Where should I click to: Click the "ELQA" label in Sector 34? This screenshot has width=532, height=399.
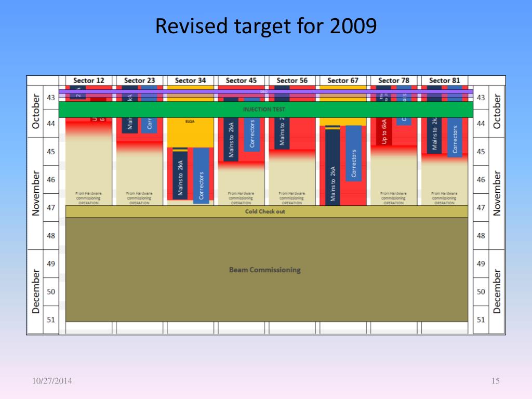(x=190, y=121)
